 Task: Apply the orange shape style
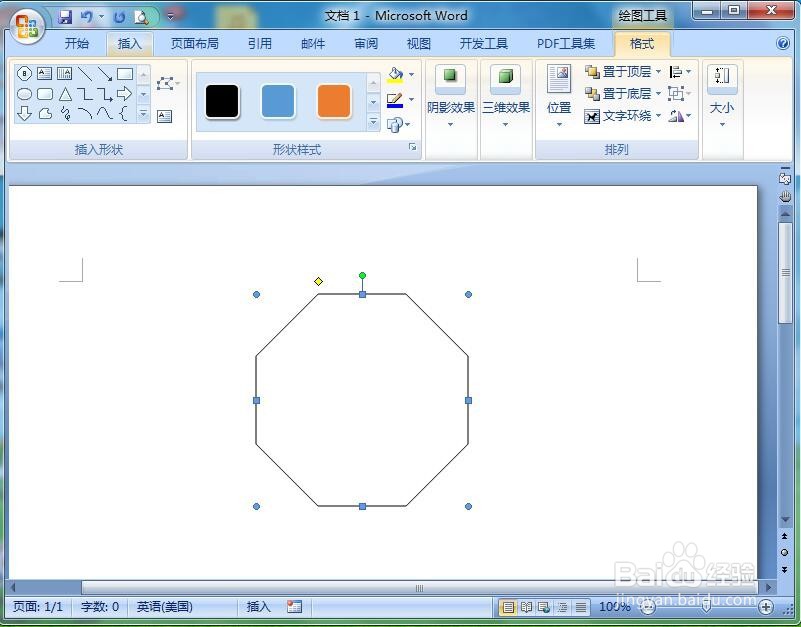point(334,101)
